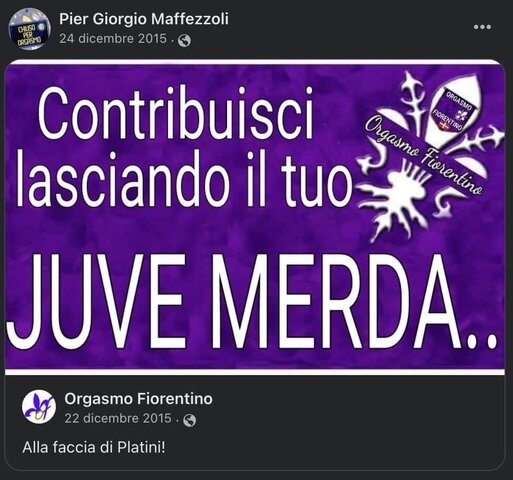Click the public globe icon beside 24 dicembre

tap(184, 41)
